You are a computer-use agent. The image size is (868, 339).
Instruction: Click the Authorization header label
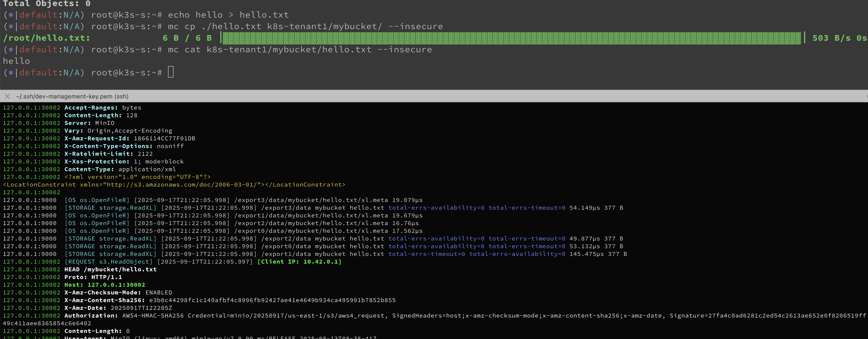[x=91, y=315]
